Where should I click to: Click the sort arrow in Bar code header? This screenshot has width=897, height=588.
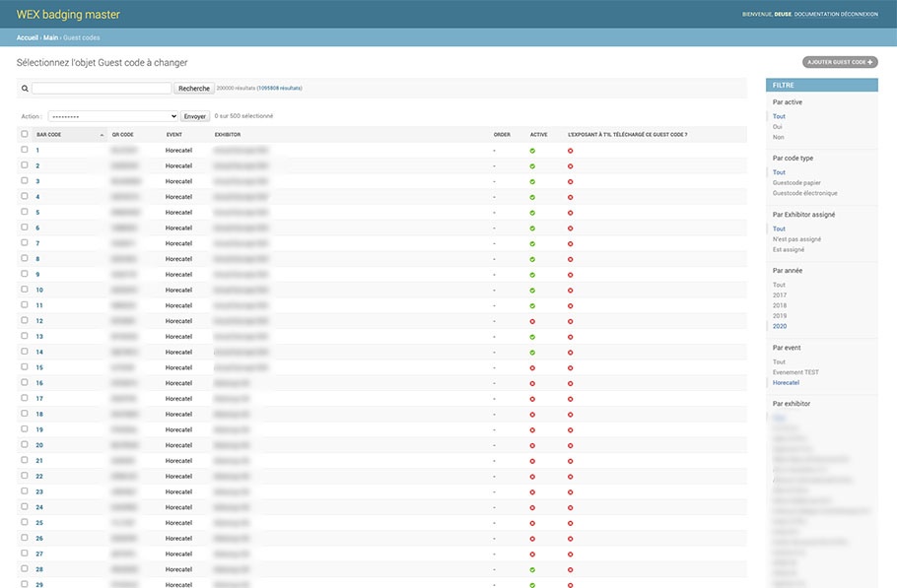tap(102, 135)
